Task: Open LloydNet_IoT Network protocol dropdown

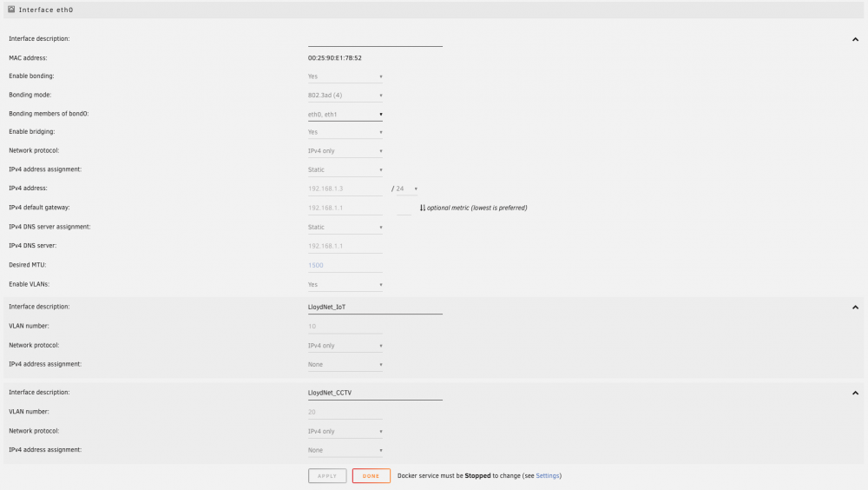Action: (345, 345)
